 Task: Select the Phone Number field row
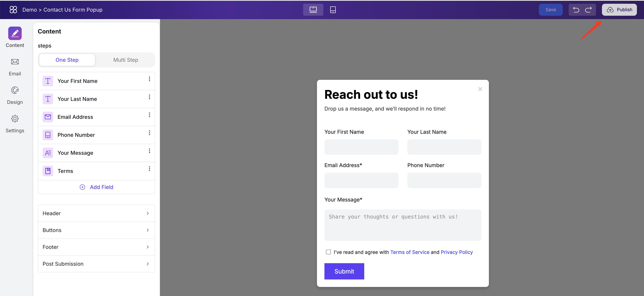click(x=96, y=135)
